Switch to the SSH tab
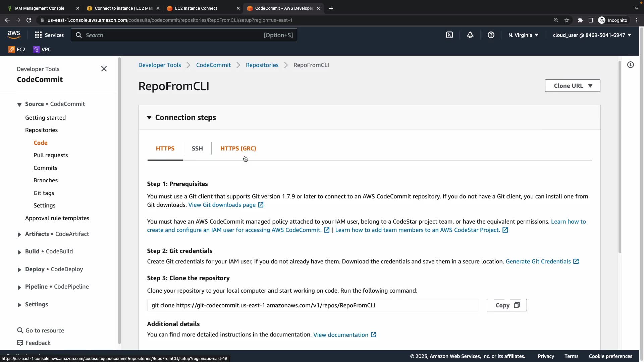The height and width of the screenshot is (362, 644). coord(197,148)
